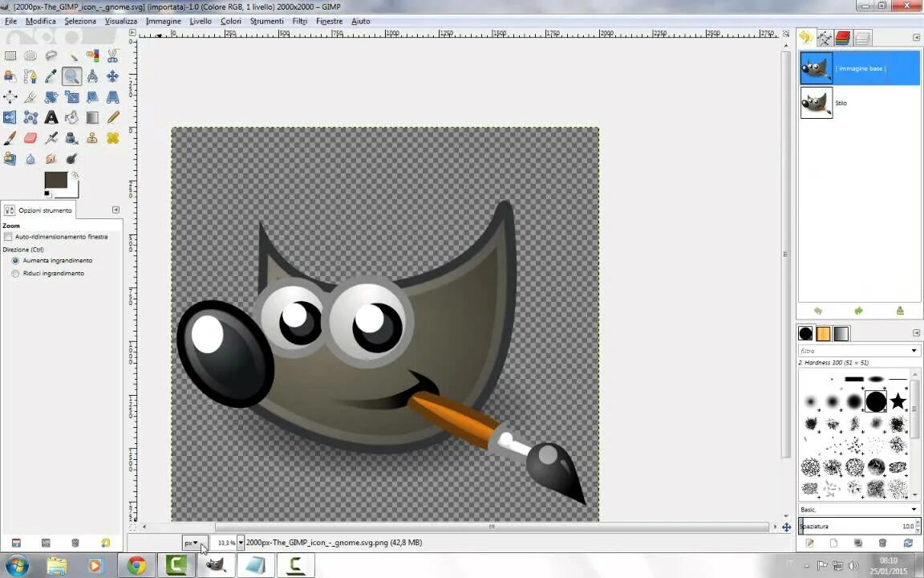Open the px unit dropdown
Viewport: 924px width, 578px height.
pyautogui.click(x=194, y=543)
